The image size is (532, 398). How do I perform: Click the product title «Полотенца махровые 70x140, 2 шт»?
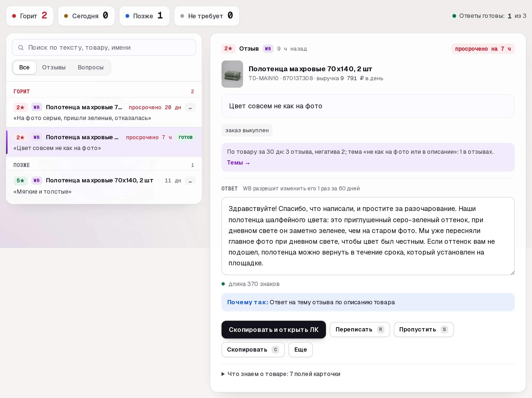(310, 69)
